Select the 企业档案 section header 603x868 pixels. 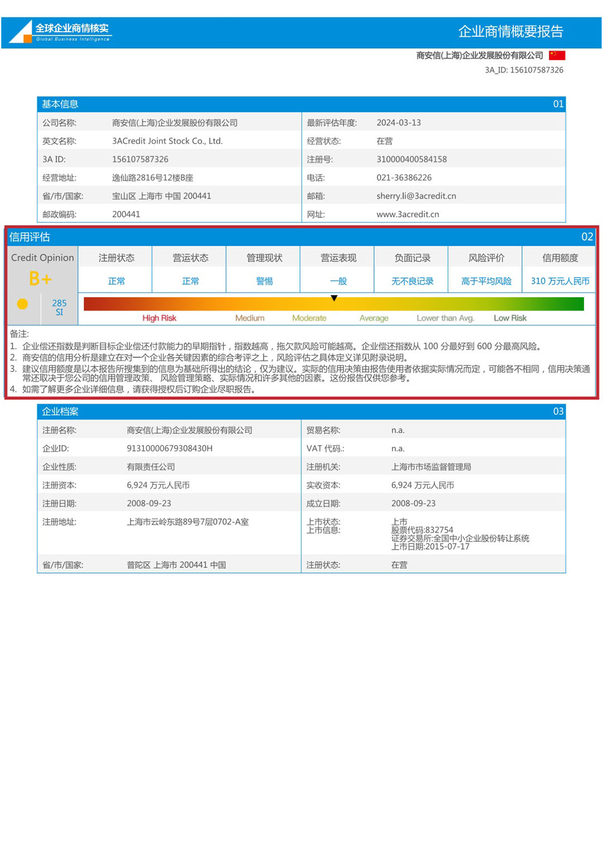(301, 411)
